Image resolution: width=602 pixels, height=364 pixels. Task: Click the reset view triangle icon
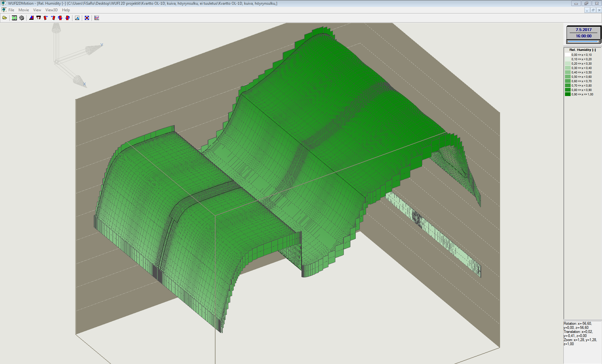click(77, 18)
